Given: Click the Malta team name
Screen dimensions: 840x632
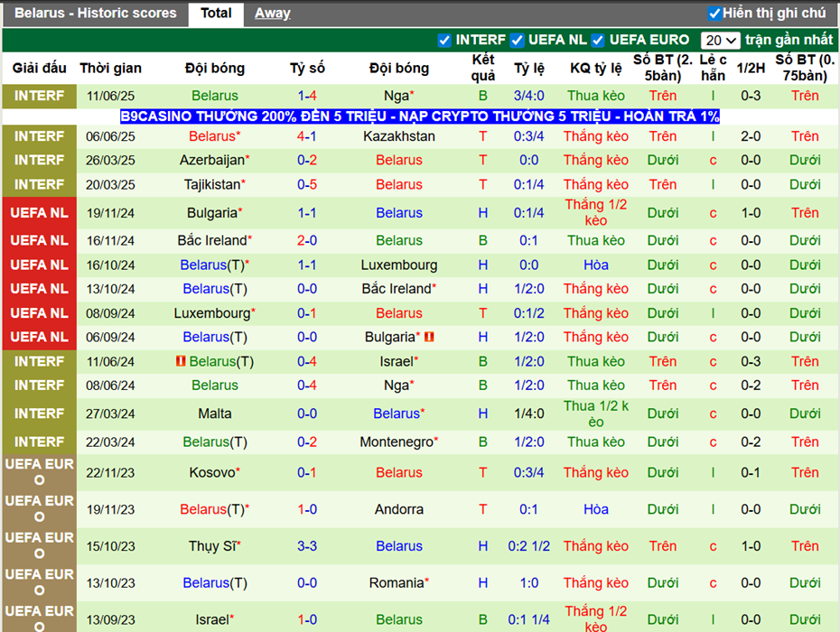Looking at the screenshot, I should (x=215, y=414).
